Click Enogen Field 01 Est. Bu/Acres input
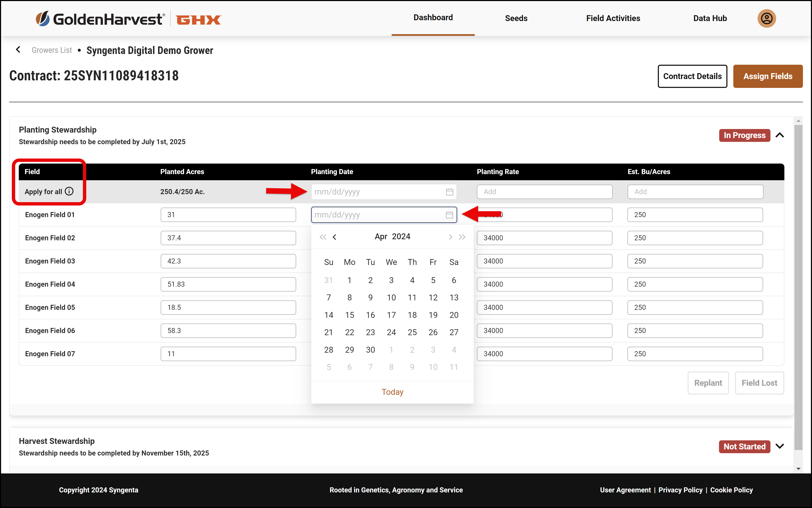Viewport: 812px width, 508px height. coord(695,215)
